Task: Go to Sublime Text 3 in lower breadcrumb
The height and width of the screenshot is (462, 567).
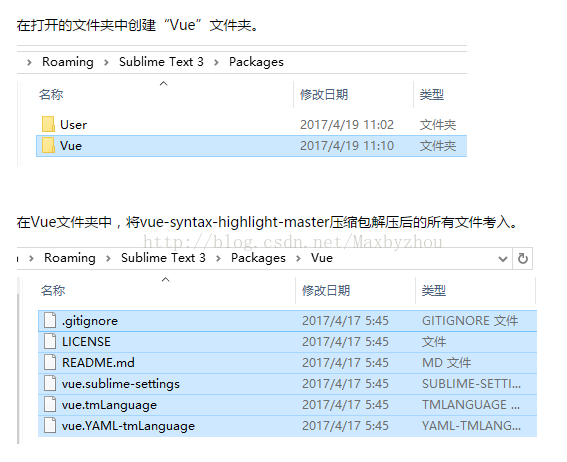Action: click(x=163, y=258)
